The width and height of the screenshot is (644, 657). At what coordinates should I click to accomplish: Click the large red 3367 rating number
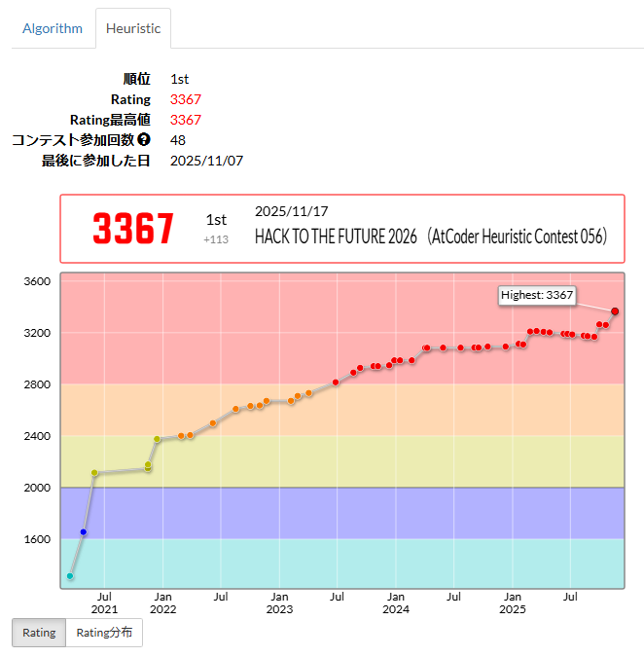(133, 229)
